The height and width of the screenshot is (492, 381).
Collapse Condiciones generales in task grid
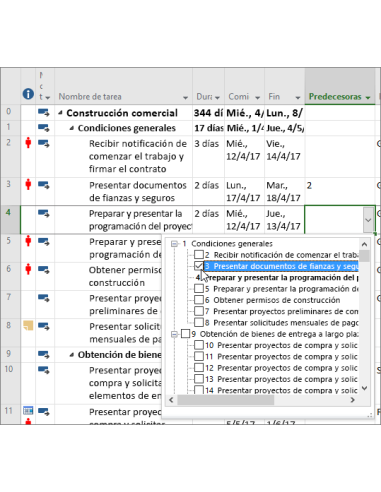coord(71,128)
